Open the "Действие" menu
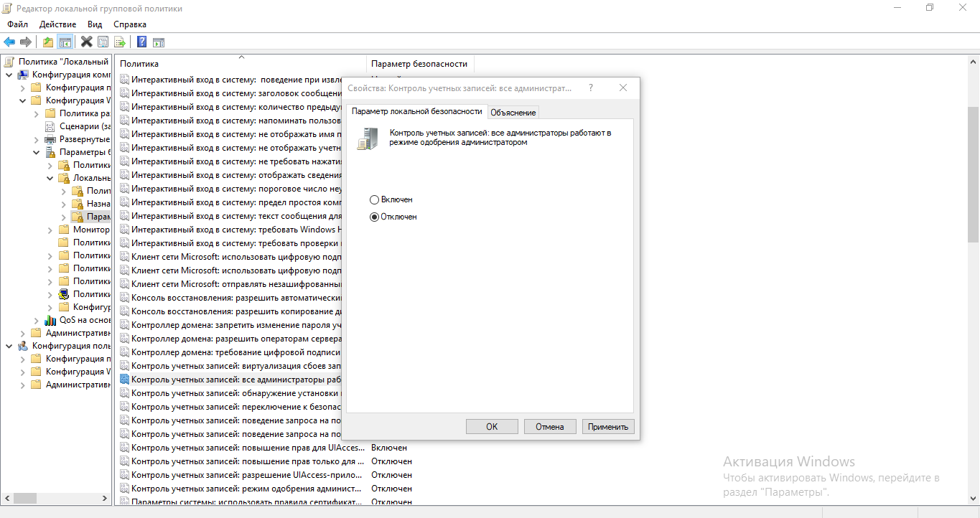 57,24
